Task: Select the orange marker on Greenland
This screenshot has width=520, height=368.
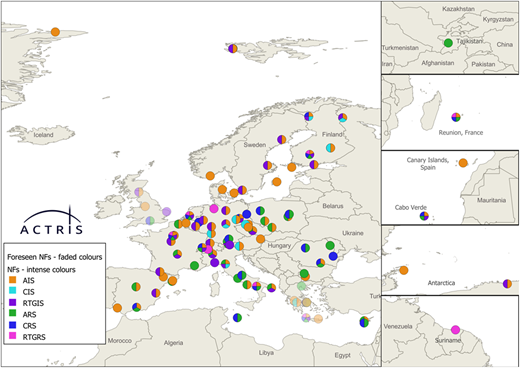Action: [55, 32]
